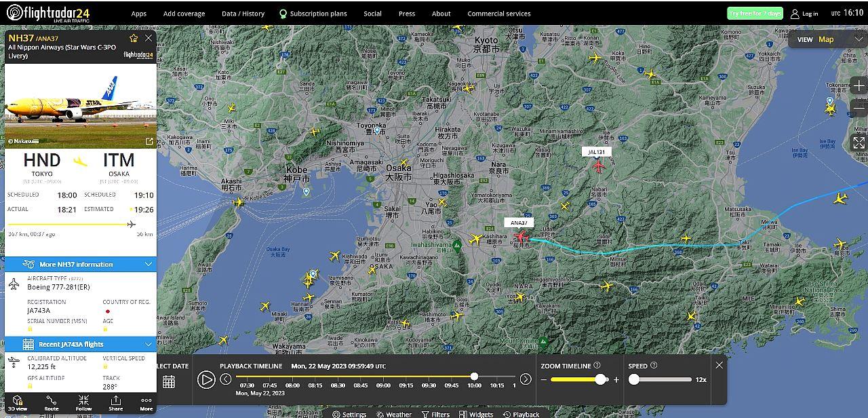The width and height of the screenshot is (868, 418).
Task: Open the Add coverage menu
Action: pyautogui.click(x=184, y=14)
